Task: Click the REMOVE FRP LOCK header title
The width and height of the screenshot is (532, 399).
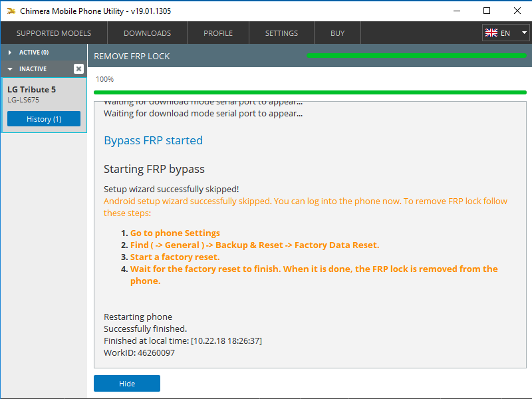Action: click(132, 57)
